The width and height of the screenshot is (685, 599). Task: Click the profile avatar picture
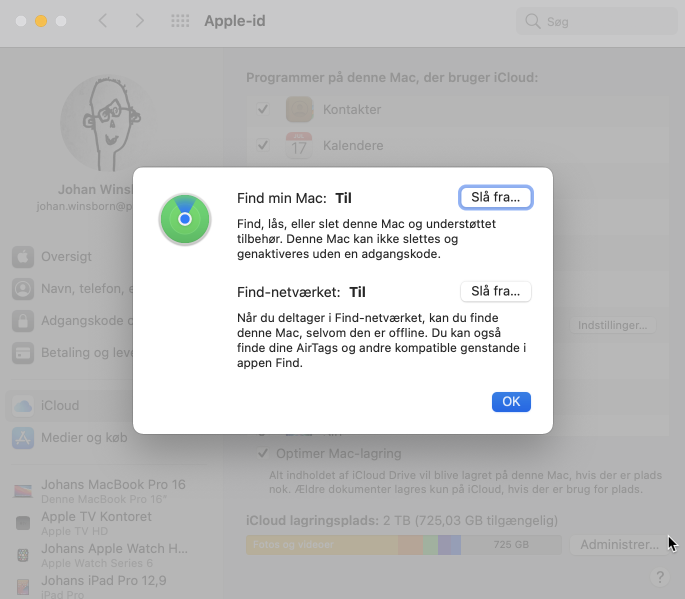coord(108,123)
